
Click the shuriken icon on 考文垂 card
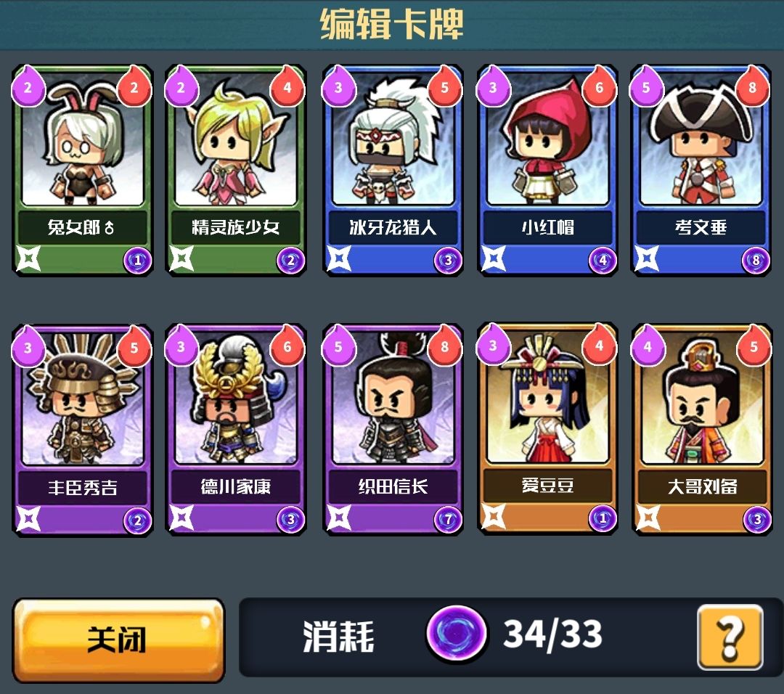[647, 258]
